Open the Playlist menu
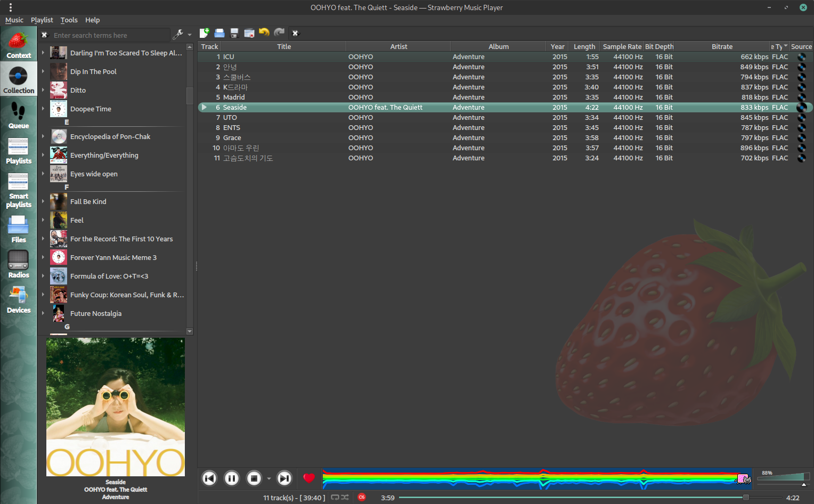814x504 pixels. (42, 20)
